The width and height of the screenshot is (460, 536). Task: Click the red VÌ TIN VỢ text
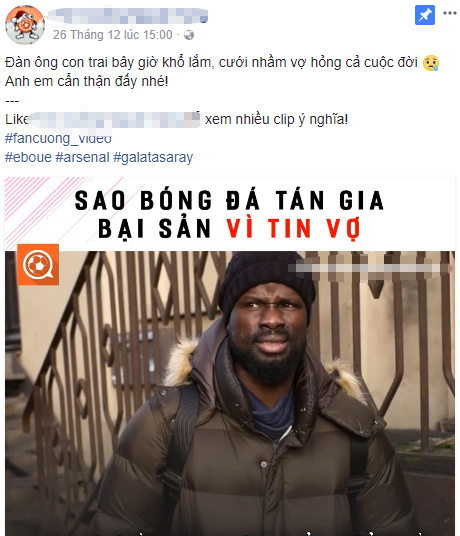293,229
